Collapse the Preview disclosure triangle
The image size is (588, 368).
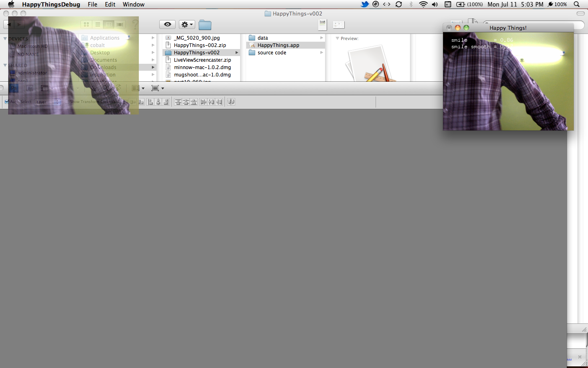point(337,38)
